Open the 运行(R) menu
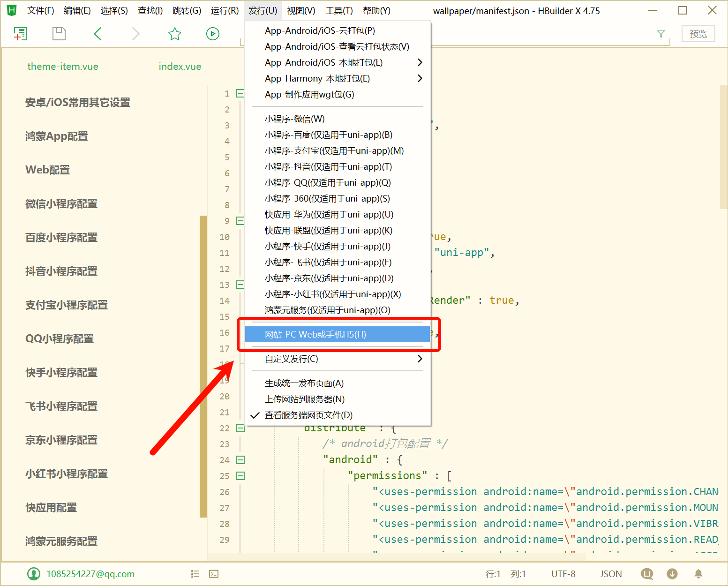 225,10
